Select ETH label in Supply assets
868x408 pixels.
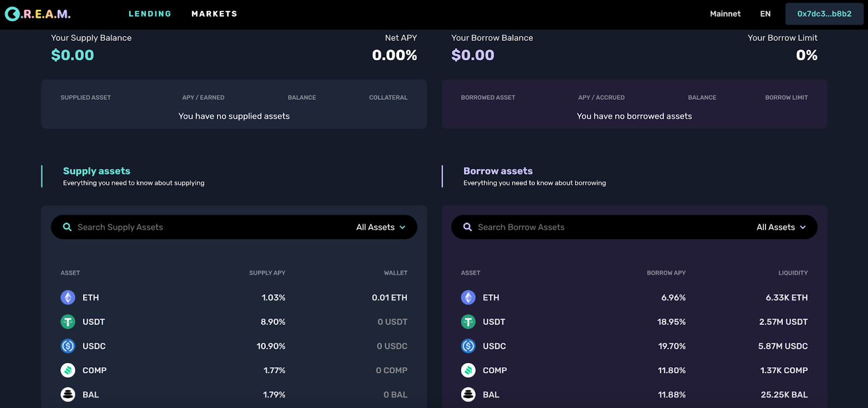[91, 298]
